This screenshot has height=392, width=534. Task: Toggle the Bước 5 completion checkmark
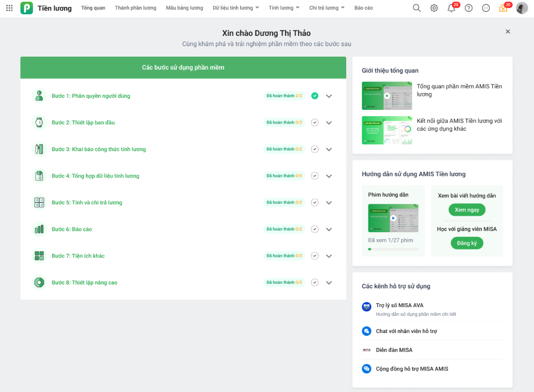click(315, 202)
